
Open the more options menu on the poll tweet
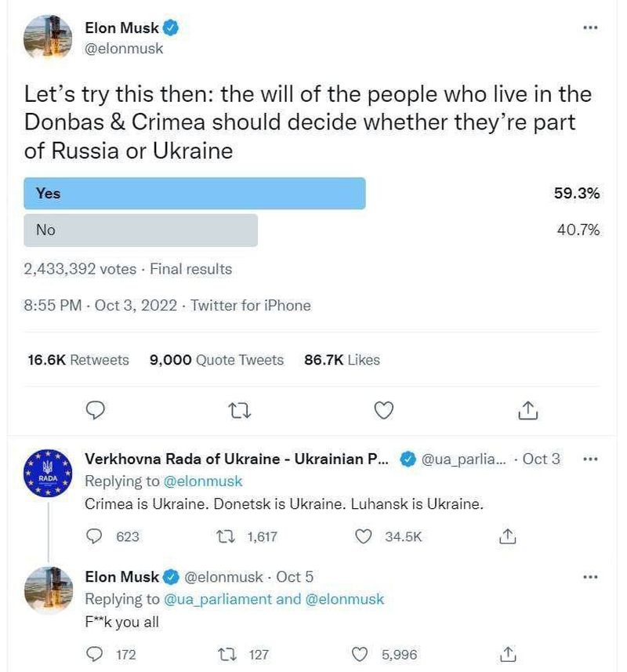click(x=590, y=27)
